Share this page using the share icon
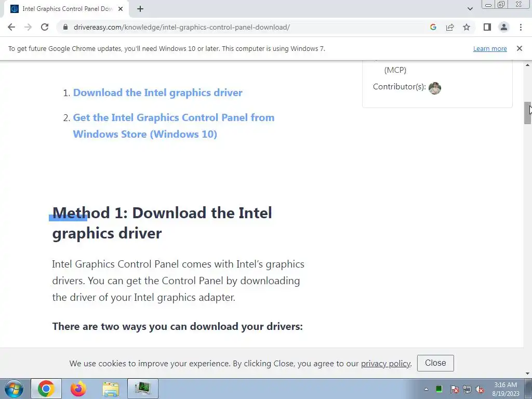532x399 pixels. (x=450, y=27)
